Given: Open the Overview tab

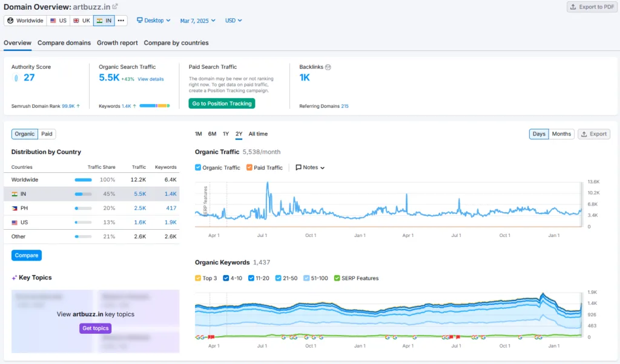Looking at the screenshot, I should (18, 43).
